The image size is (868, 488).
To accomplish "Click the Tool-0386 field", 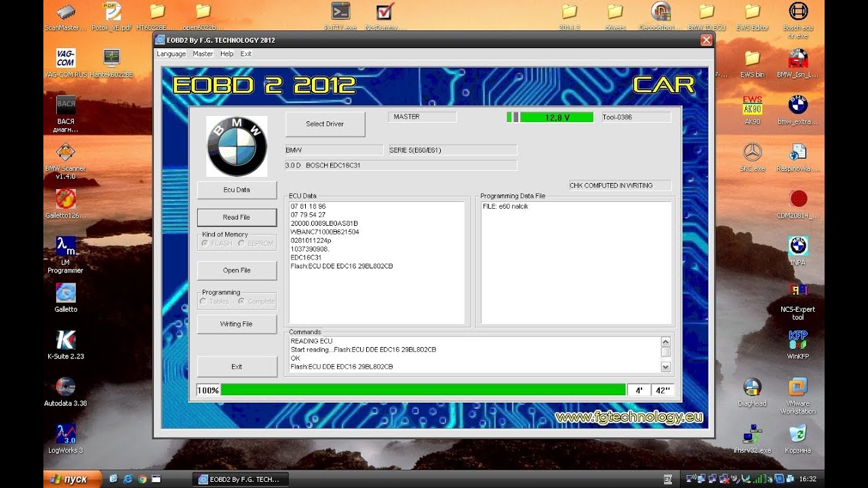I will (x=636, y=117).
